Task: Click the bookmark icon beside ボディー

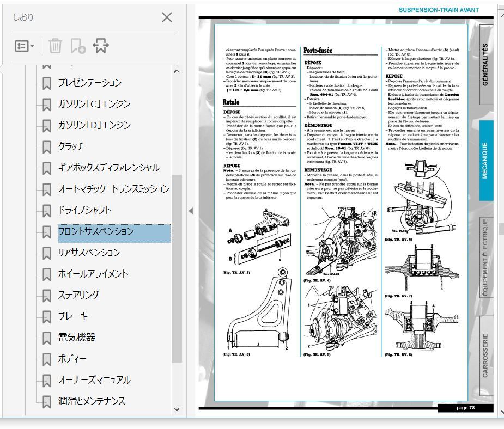Action: tap(47, 359)
